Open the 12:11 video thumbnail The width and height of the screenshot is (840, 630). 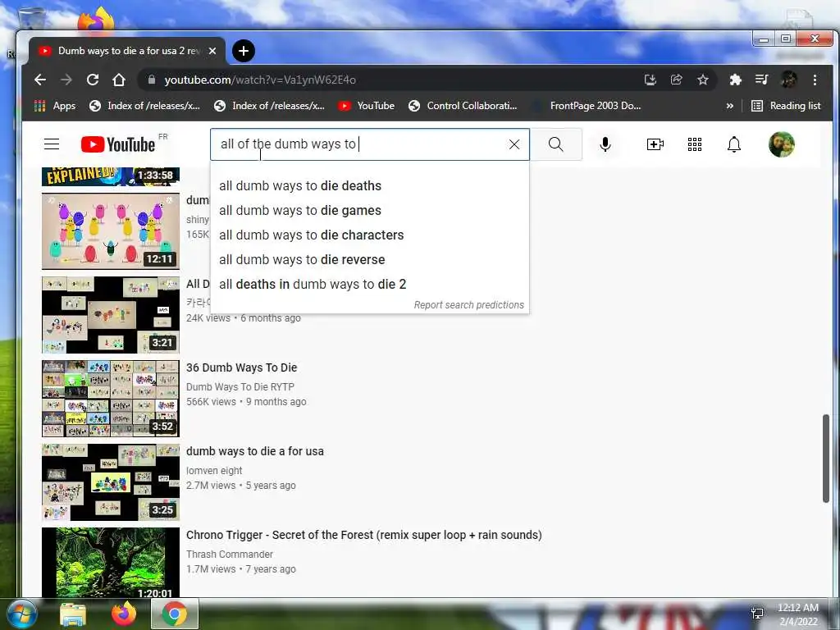tap(111, 231)
